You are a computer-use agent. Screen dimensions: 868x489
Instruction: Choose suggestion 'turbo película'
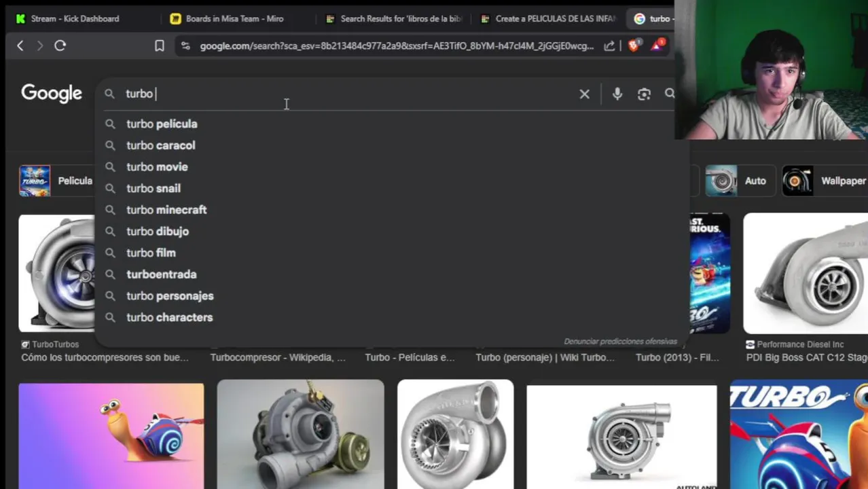pyautogui.click(x=162, y=124)
